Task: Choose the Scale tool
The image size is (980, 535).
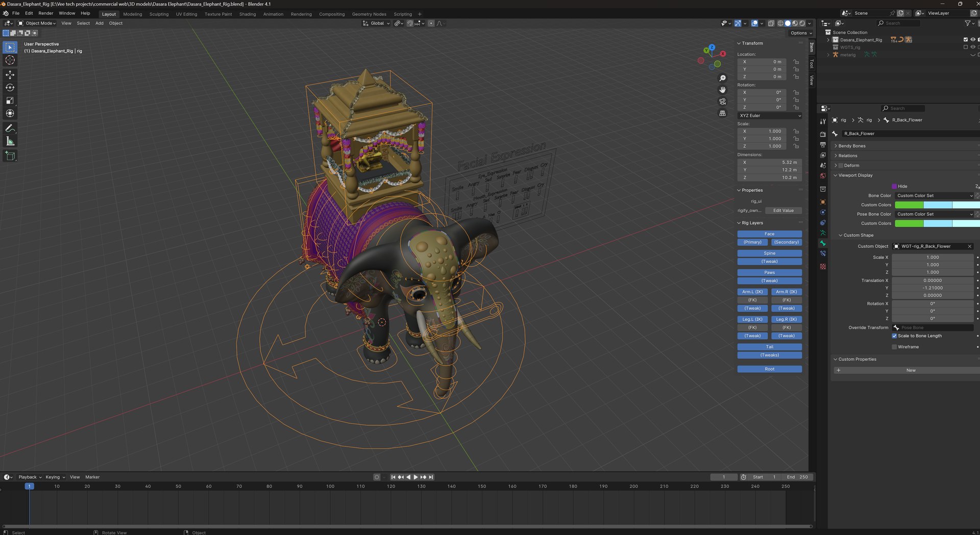Action: coord(10,100)
